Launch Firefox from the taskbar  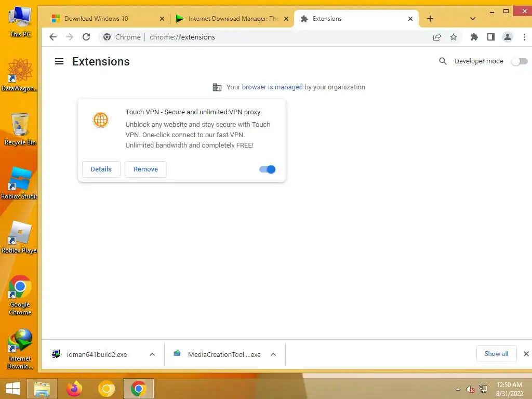(74, 389)
